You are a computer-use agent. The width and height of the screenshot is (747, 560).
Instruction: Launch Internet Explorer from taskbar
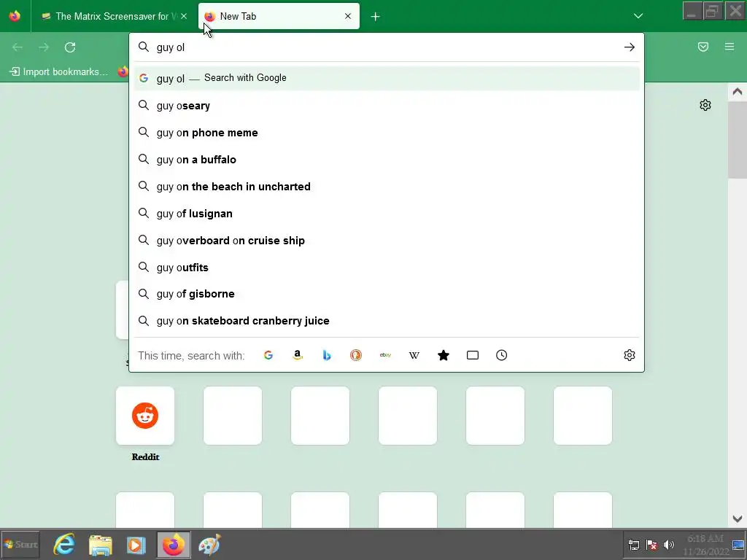pyautogui.click(x=64, y=544)
